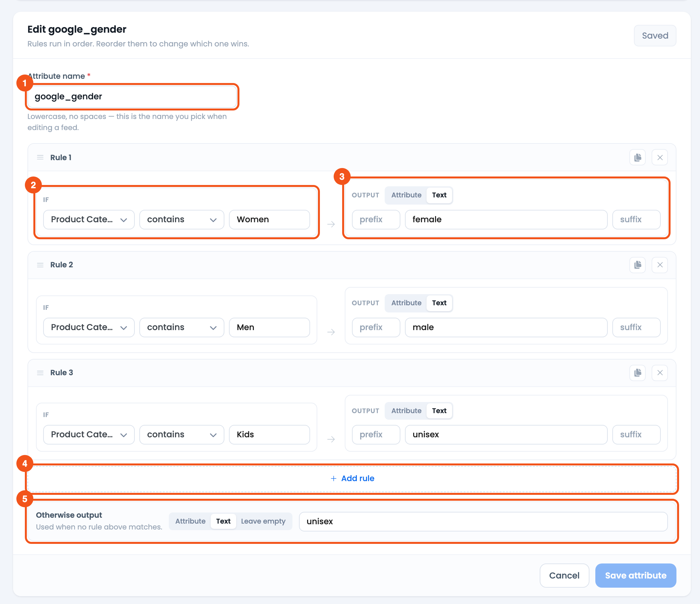Click Rule 1 suffix field
Screen dimensions: 700x604
(x=637, y=219)
